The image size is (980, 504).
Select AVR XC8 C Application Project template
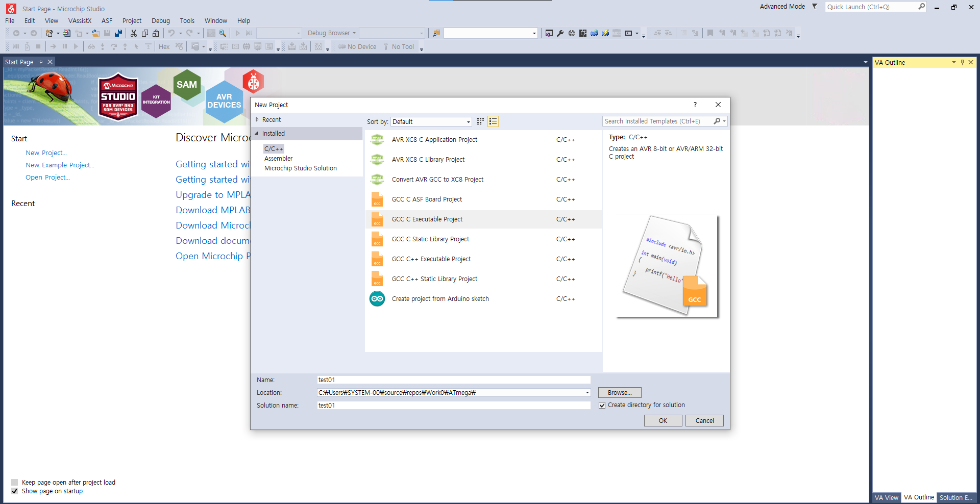(x=483, y=140)
